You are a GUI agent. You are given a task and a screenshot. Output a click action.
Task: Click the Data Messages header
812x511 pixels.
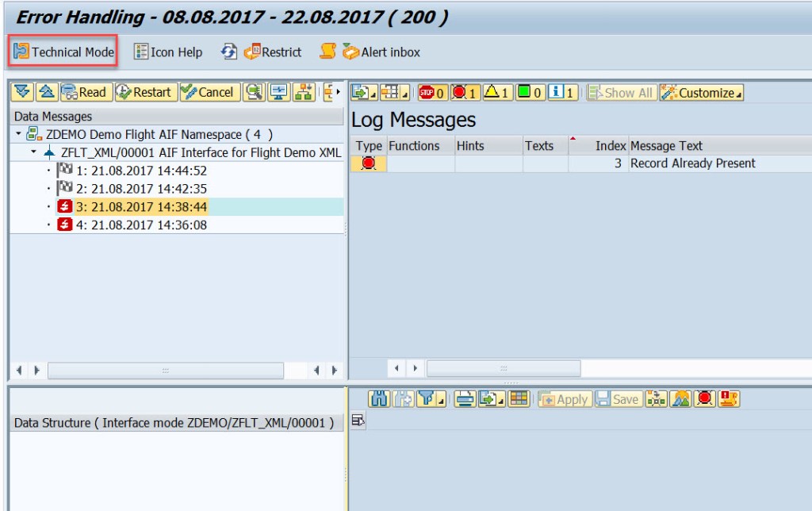click(x=176, y=116)
